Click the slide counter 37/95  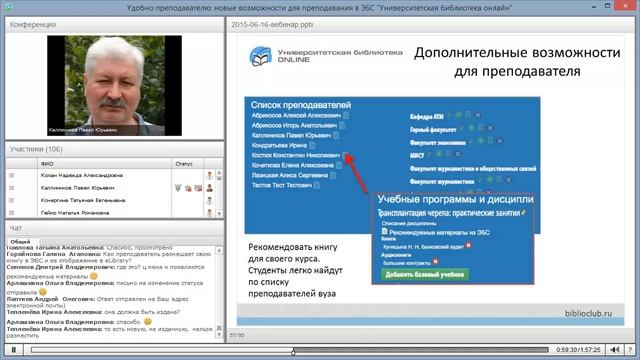point(237,336)
